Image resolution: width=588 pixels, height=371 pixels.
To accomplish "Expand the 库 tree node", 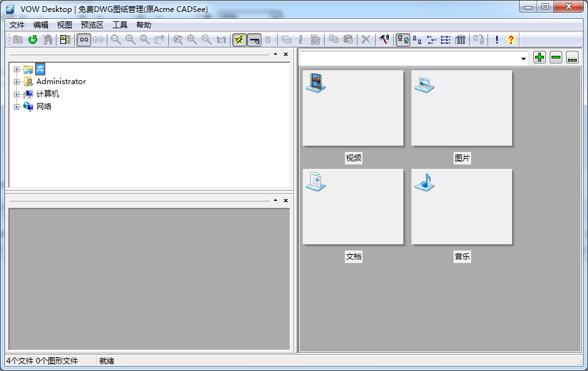I will point(17,69).
